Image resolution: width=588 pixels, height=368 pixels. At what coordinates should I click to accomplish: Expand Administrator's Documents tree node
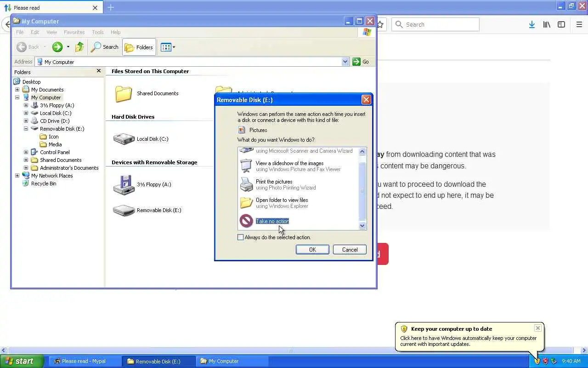(26, 168)
